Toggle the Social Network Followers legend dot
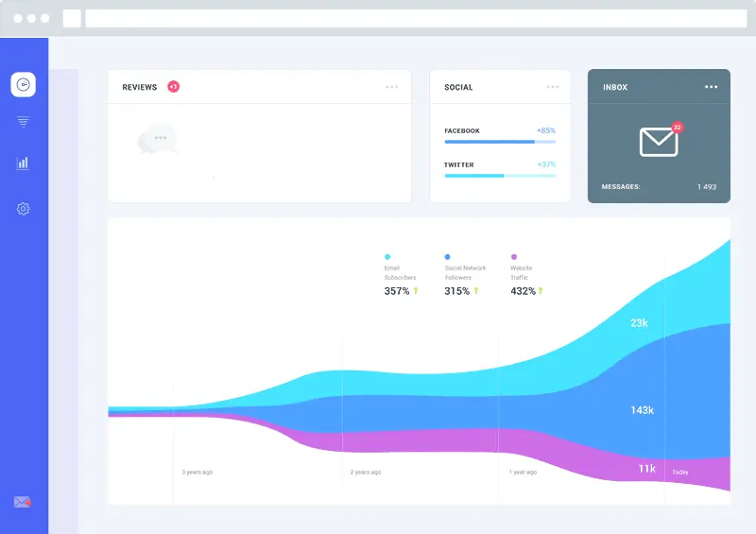756x534 pixels. [447, 257]
